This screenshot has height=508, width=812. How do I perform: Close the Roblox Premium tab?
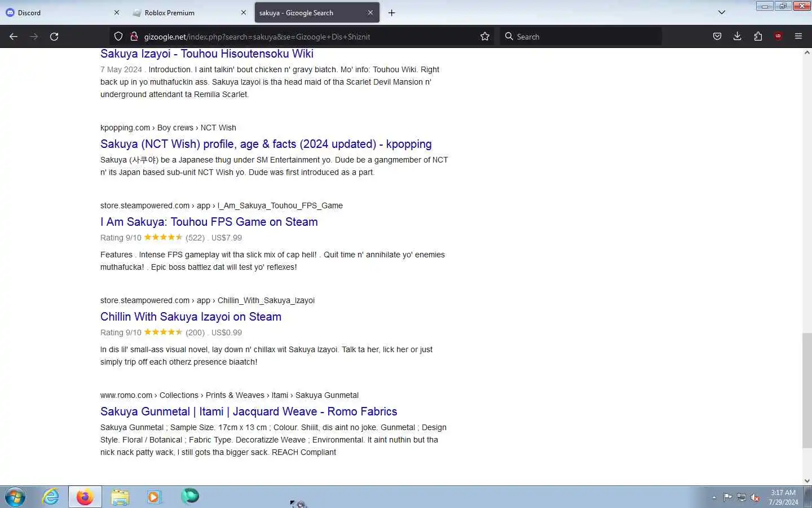(244, 12)
